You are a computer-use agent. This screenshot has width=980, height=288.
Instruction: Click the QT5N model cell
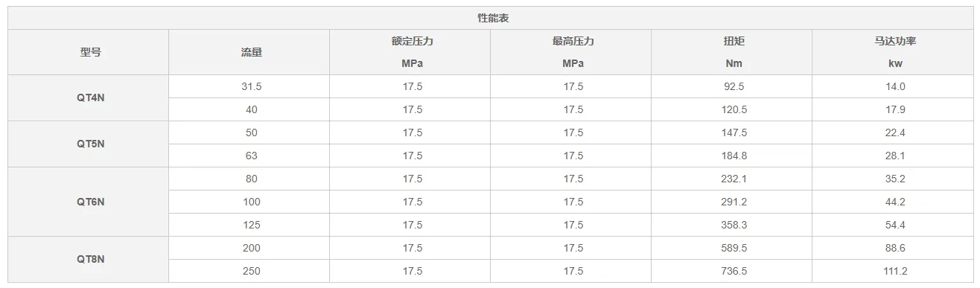(x=89, y=144)
